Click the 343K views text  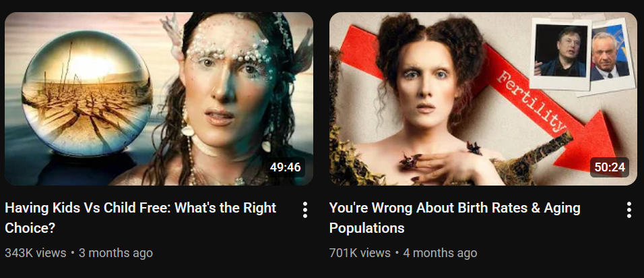pos(35,252)
